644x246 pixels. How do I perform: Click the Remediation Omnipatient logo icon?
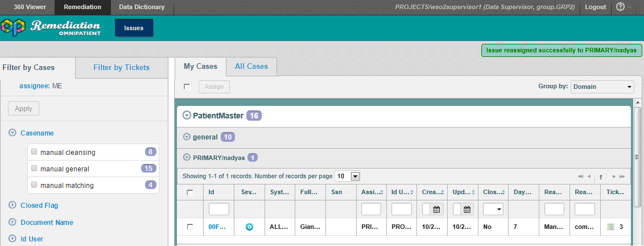14,27
